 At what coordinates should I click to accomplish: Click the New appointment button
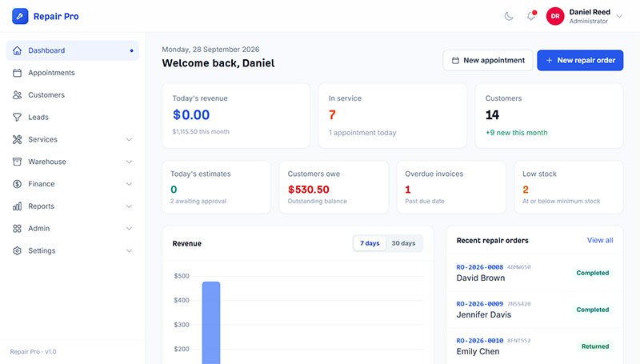pos(488,60)
